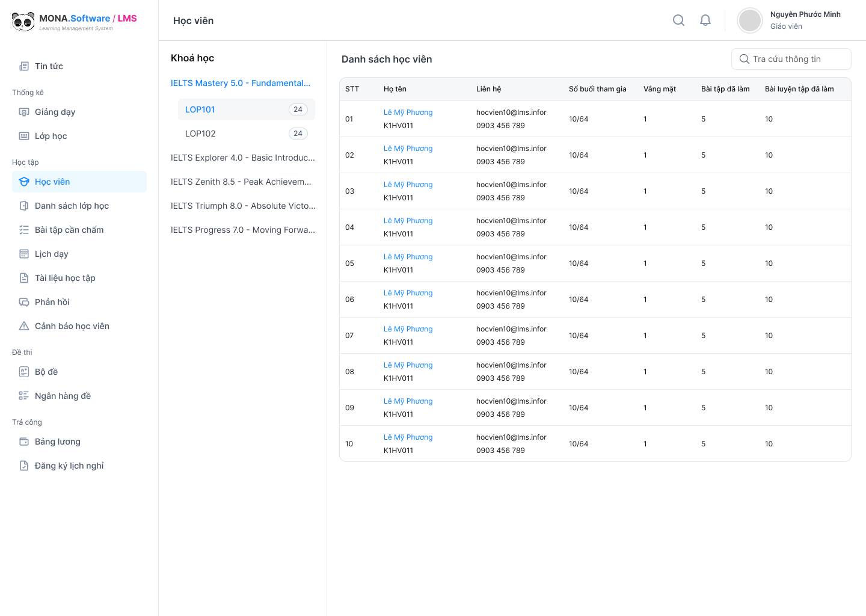Click the magnifier inside Tra cứu field
The width and height of the screenshot is (866, 616).
tap(745, 59)
